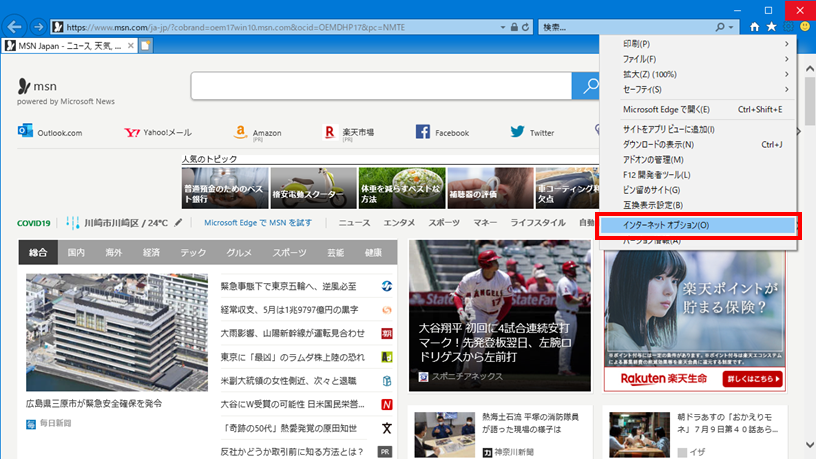Switch to 国内 news tab
The width and height of the screenshot is (816, 459).
click(x=76, y=252)
